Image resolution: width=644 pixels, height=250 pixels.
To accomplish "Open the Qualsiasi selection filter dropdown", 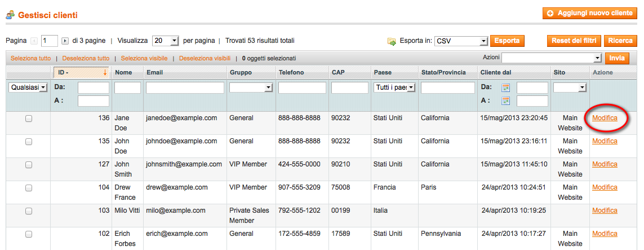I will (28, 87).
